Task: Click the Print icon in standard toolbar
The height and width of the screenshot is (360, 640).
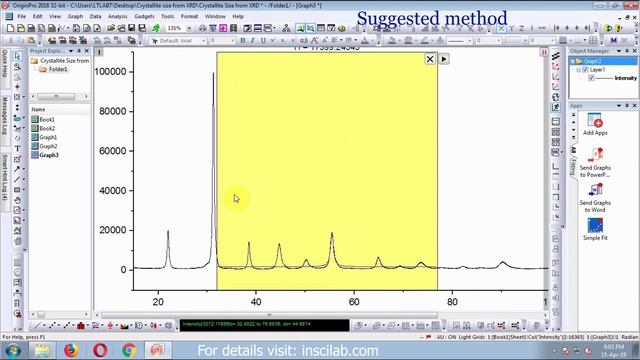Action: point(202,28)
